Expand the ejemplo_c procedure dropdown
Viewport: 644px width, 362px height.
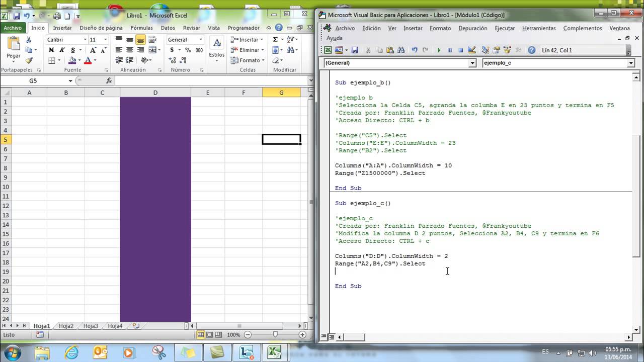click(631, 63)
